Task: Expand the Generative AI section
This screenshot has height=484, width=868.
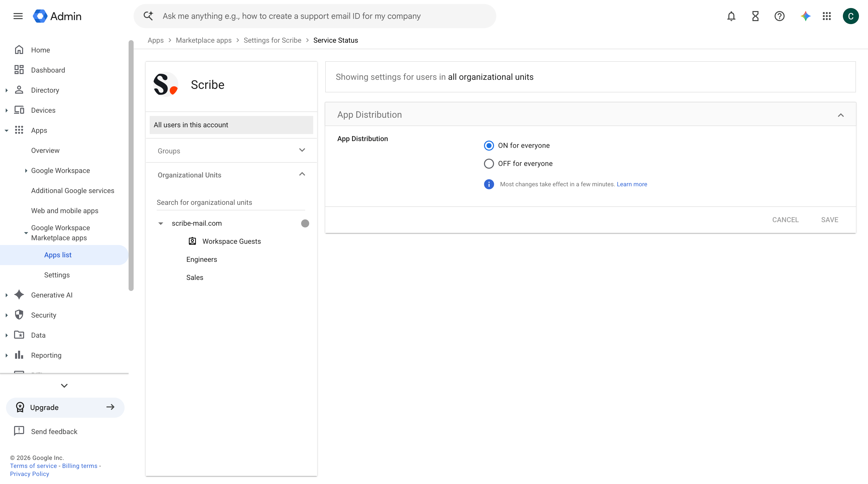Action: (6, 295)
